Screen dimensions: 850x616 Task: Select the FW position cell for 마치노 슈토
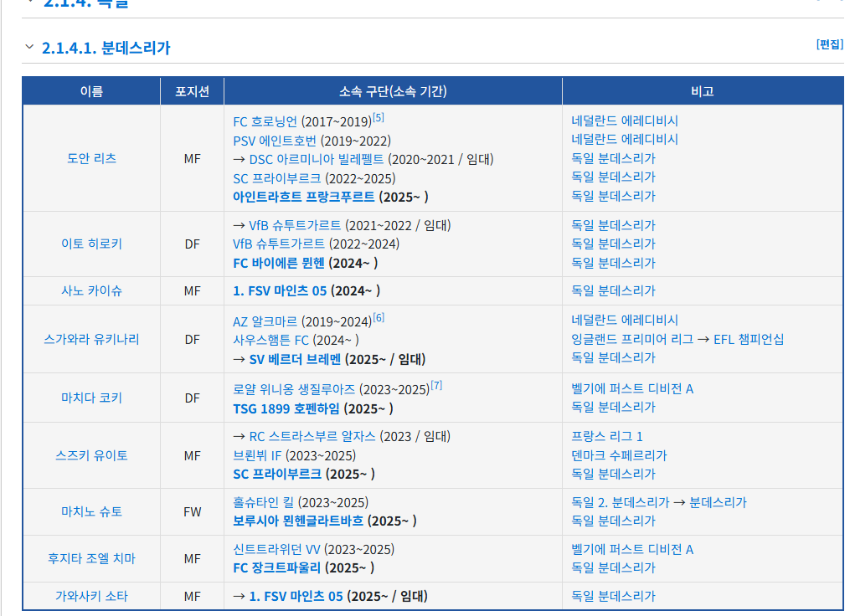[x=193, y=512]
